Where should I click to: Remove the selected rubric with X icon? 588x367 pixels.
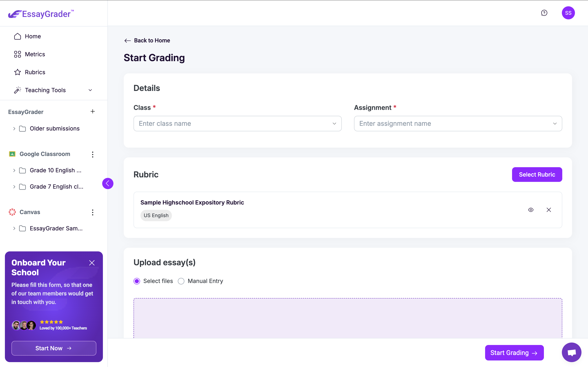(x=549, y=210)
